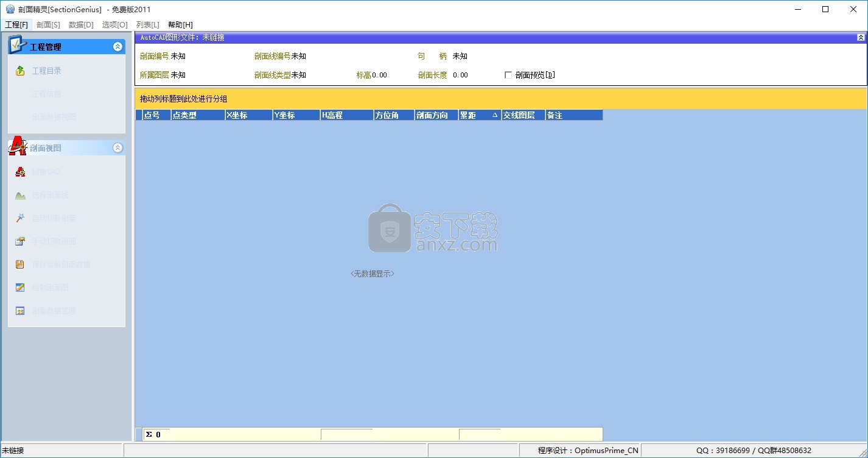Click the 链接CAD sidebar link
This screenshot has width=868, height=458.
click(x=46, y=172)
